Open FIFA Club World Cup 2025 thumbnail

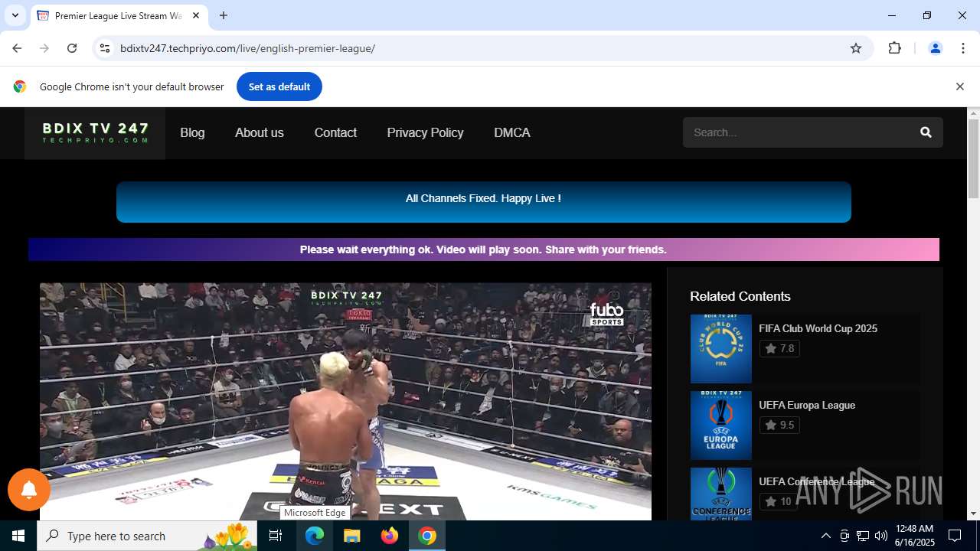pyautogui.click(x=721, y=349)
